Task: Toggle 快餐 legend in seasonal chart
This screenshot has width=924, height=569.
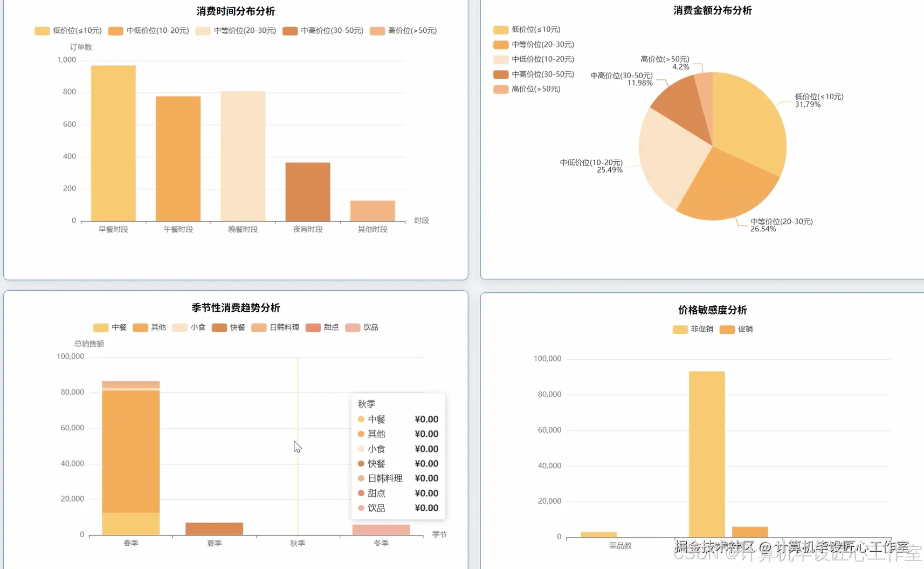Action: click(x=229, y=327)
